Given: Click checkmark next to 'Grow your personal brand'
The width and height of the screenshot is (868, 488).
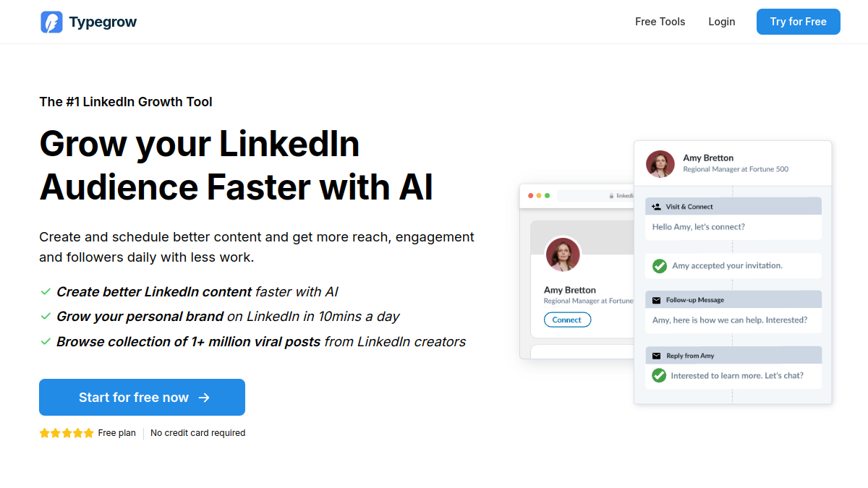Looking at the screenshot, I should tap(46, 317).
